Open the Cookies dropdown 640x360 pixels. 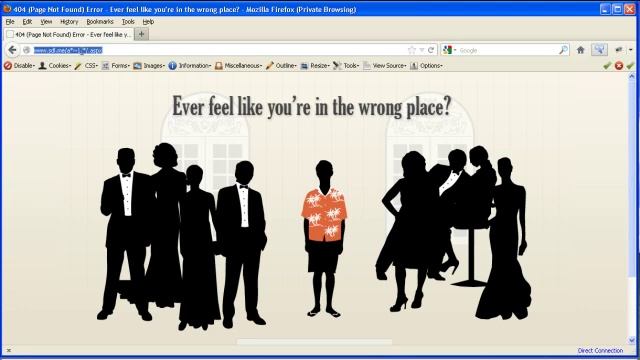[54, 66]
